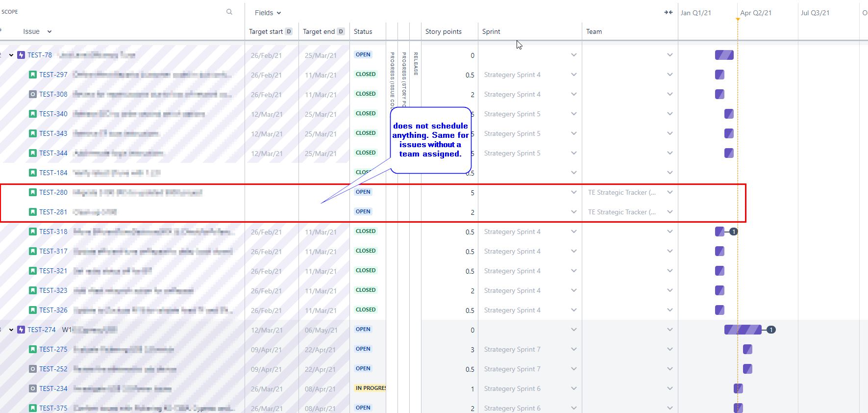Click the dependency badge on TEST-318 bar
This screenshot has height=413, width=868.
tap(734, 232)
